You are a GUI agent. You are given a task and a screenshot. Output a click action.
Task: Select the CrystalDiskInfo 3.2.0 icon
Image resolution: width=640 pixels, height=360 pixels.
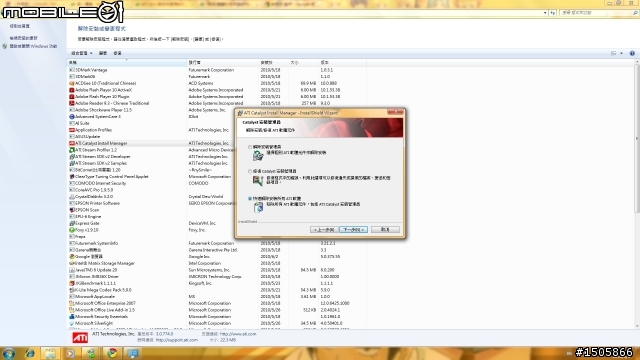pyautogui.click(x=71, y=197)
